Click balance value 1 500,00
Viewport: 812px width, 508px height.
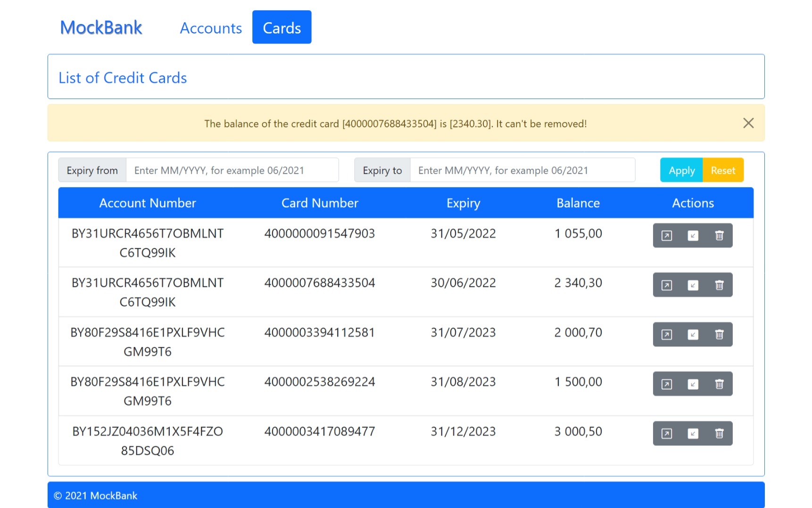click(x=578, y=382)
